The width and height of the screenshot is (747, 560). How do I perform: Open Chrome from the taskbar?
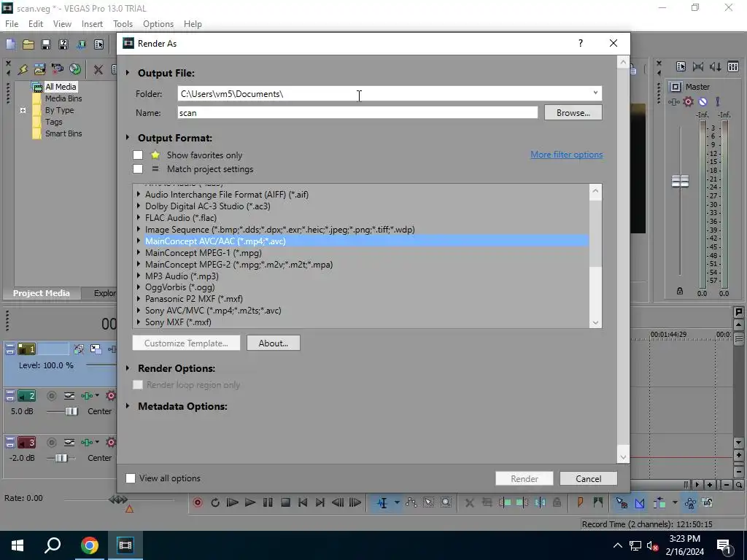89,545
